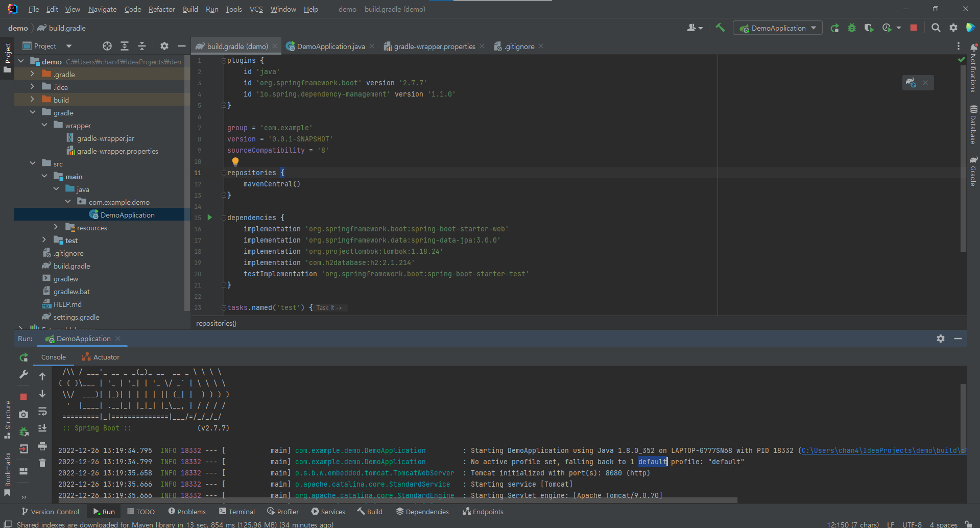Click run gutter arrow beside dependencies

(x=209, y=218)
